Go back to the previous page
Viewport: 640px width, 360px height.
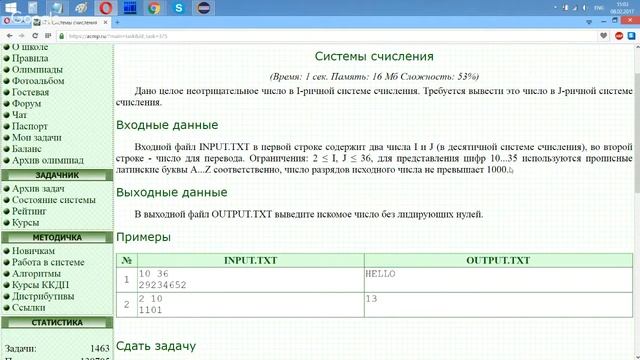coord(9,36)
